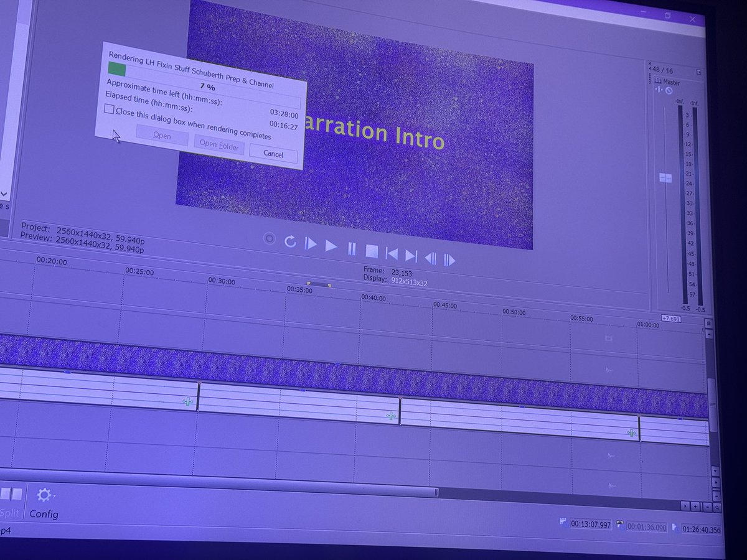Click the video preview Narration Intro
747x560 pixels.
pyautogui.click(x=355, y=124)
